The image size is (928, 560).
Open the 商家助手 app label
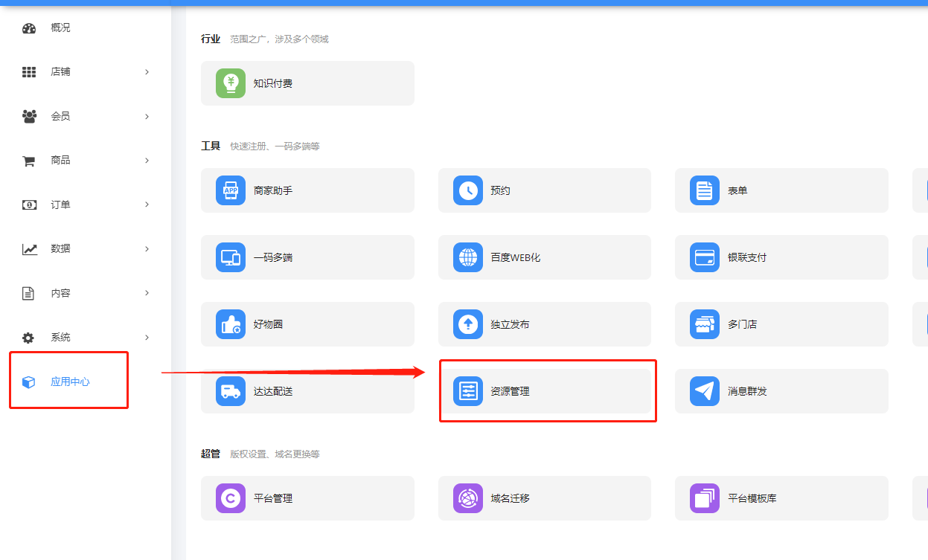(x=273, y=190)
